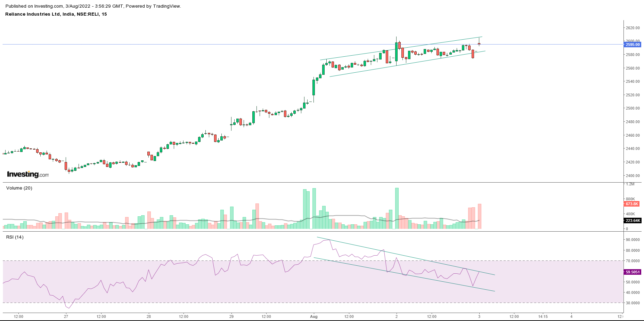Click the 30.0000 RSI axis level
The height and width of the screenshot is (321, 644).
[633, 303]
